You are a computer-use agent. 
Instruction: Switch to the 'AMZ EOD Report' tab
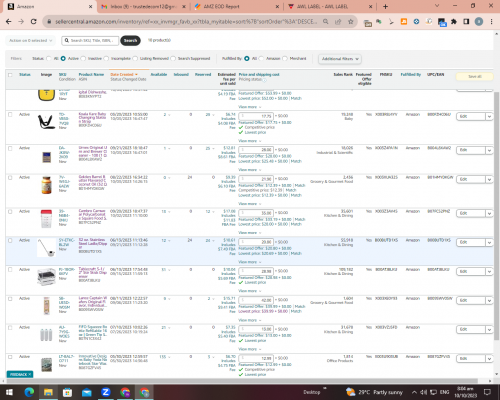coord(237,6)
